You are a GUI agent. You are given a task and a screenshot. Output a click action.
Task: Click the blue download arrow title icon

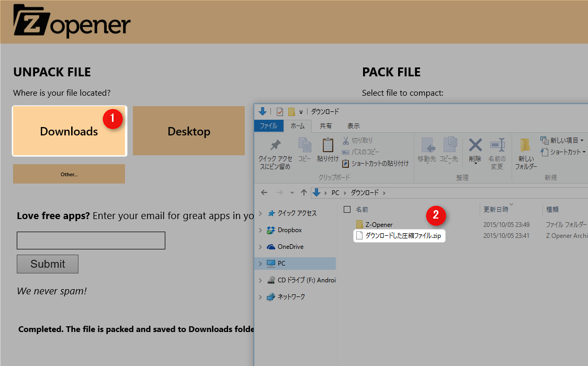pos(263,111)
